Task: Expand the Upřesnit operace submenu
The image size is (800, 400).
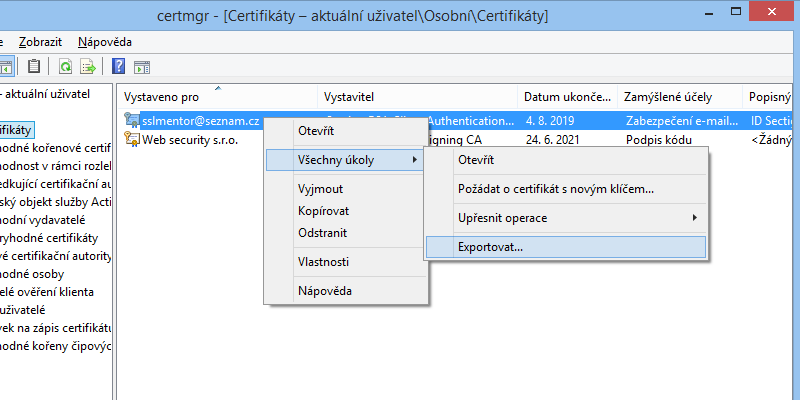Action: point(566,217)
